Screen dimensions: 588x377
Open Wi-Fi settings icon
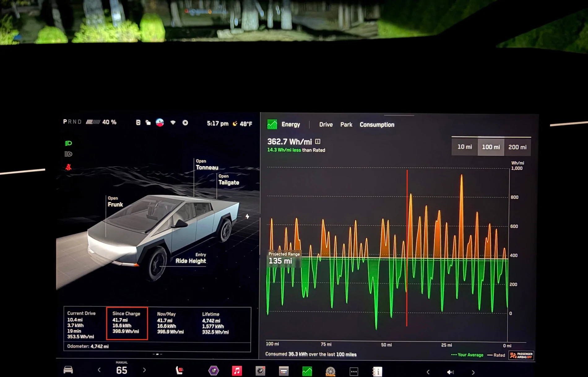(x=173, y=123)
